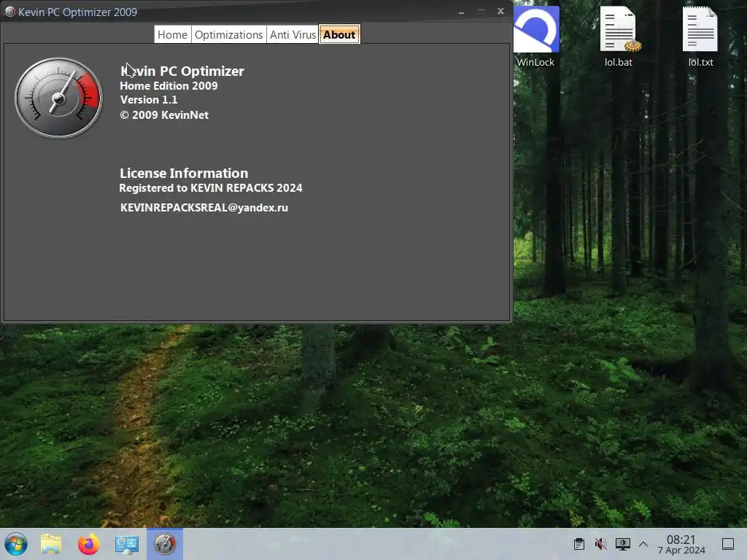Image resolution: width=747 pixels, height=560 pixels.
Task: Open the clipboard tray icon
Action: (579, 544)
